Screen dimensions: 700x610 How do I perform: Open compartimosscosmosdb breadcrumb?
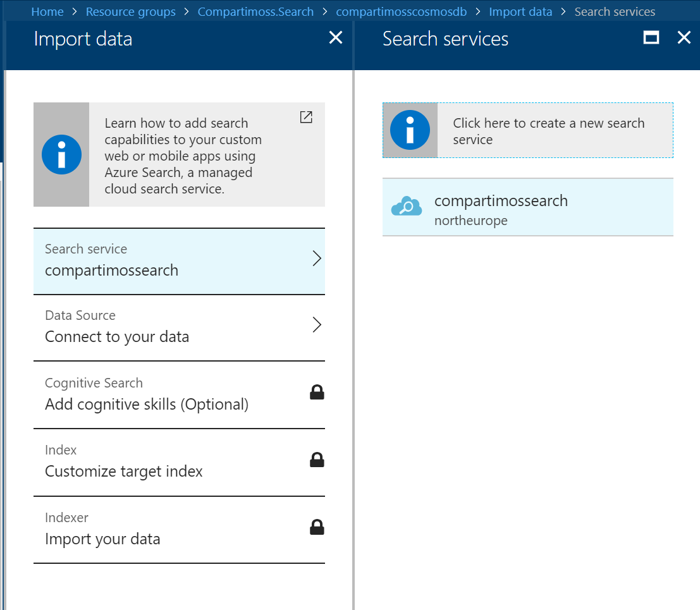[402, 11]
